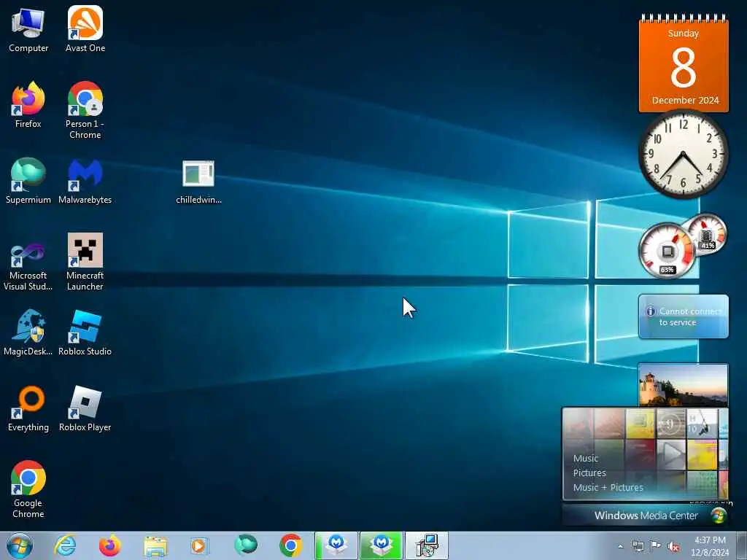This screenshot has width=747, height=560.
Task: Select Music in the Media Center gadget
Action: pyautogui.click(x=586, y=458)
